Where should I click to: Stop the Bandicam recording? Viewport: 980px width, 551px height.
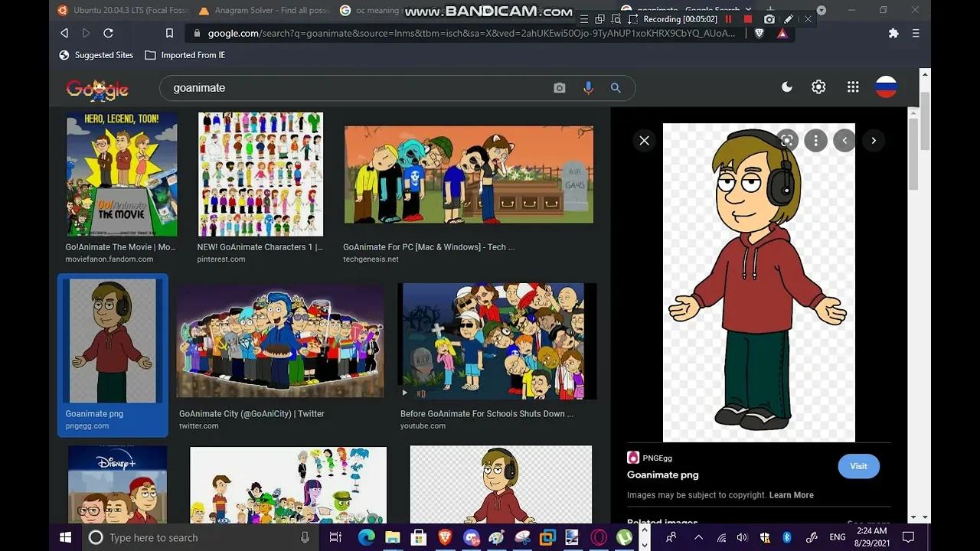point(748,19)
